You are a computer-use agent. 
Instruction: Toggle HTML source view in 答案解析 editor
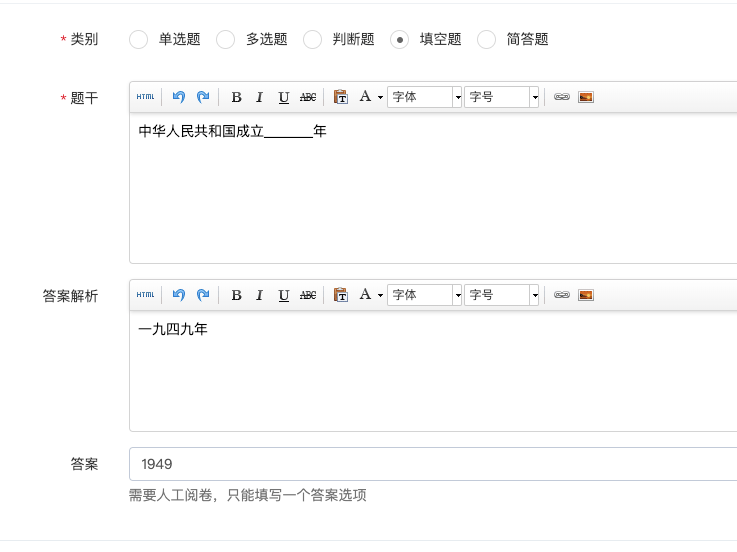(x=145, y=295)
